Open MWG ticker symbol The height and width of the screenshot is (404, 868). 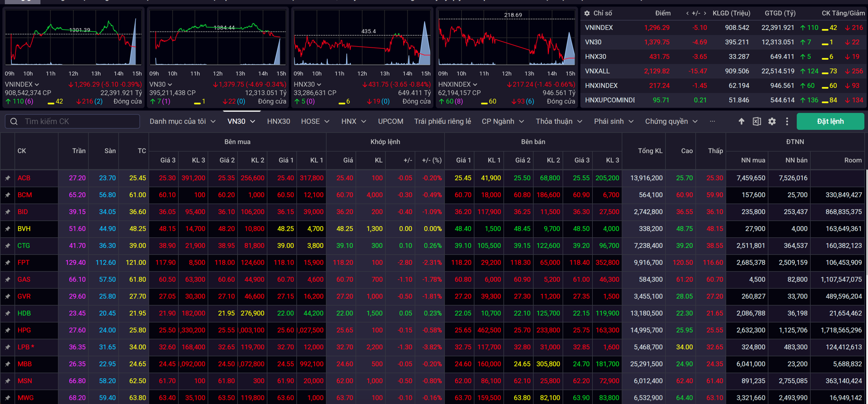tap(26, 398)
